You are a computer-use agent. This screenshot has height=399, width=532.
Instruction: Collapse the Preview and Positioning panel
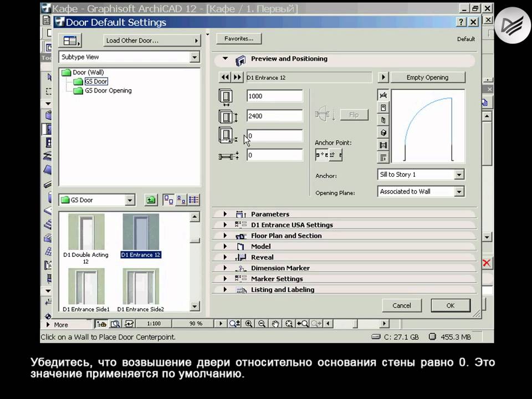pos(225,58)
